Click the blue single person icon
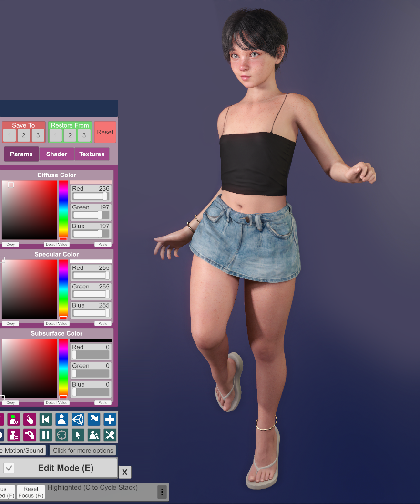420x504 pixels. coord(61,420)
